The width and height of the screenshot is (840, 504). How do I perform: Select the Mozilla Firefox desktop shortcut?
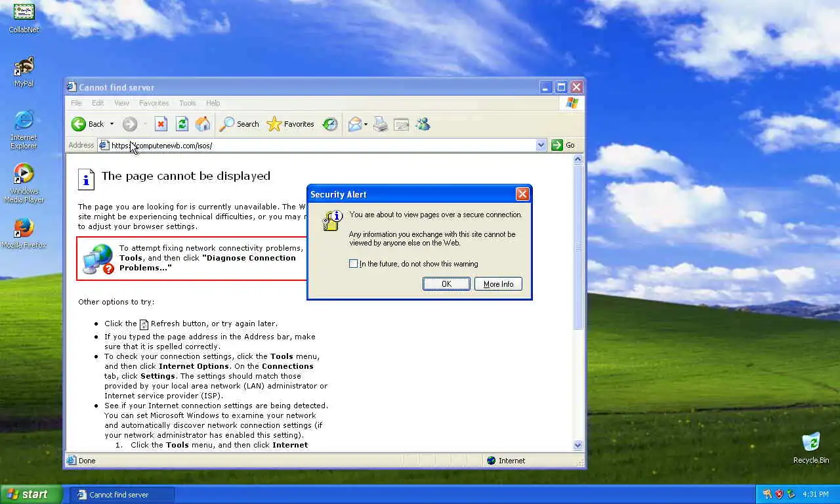[x=24, y=234]
